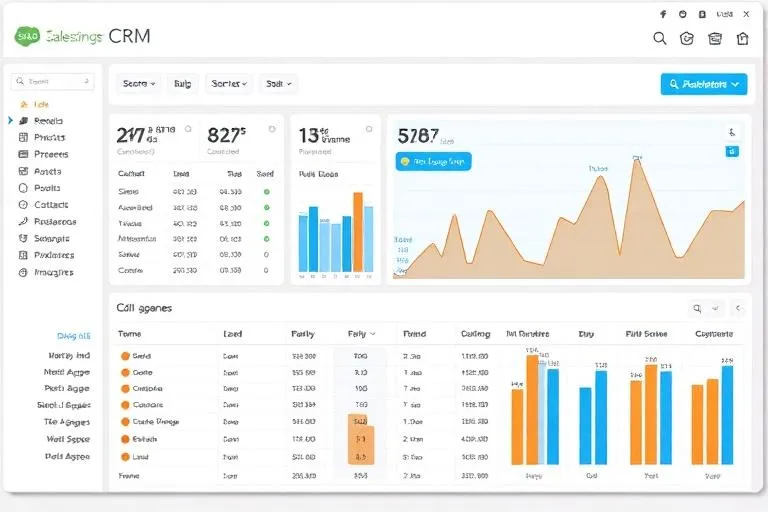Open the Sortes filter dropdown
Viewport: 768px width, 512px height.
229,84
